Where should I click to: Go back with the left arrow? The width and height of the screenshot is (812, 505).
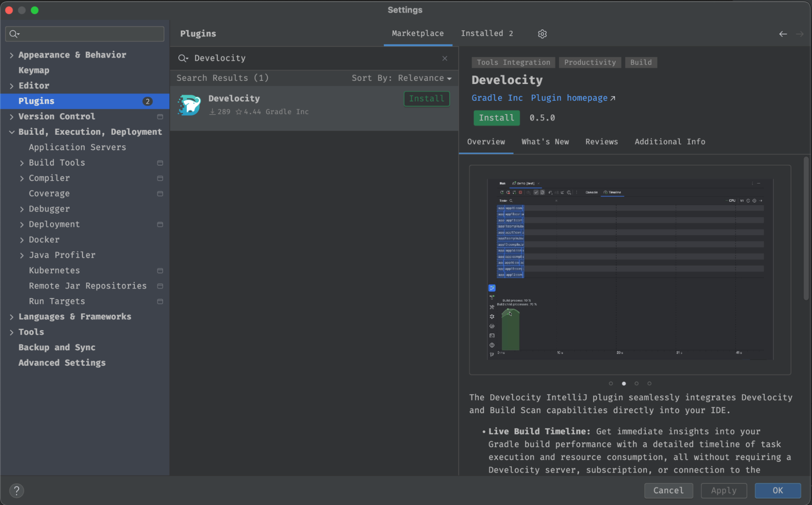tap(783, 34)
